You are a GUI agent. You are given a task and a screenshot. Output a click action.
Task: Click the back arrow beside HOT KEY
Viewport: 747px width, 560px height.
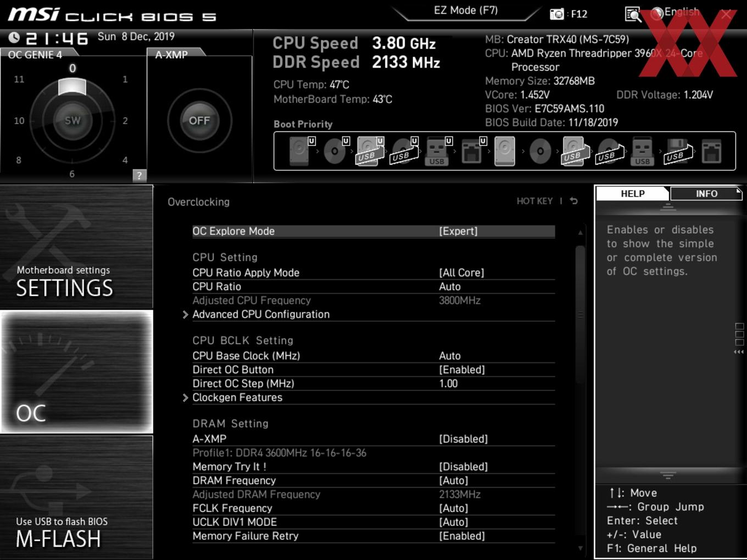click(x=574, y=201)
